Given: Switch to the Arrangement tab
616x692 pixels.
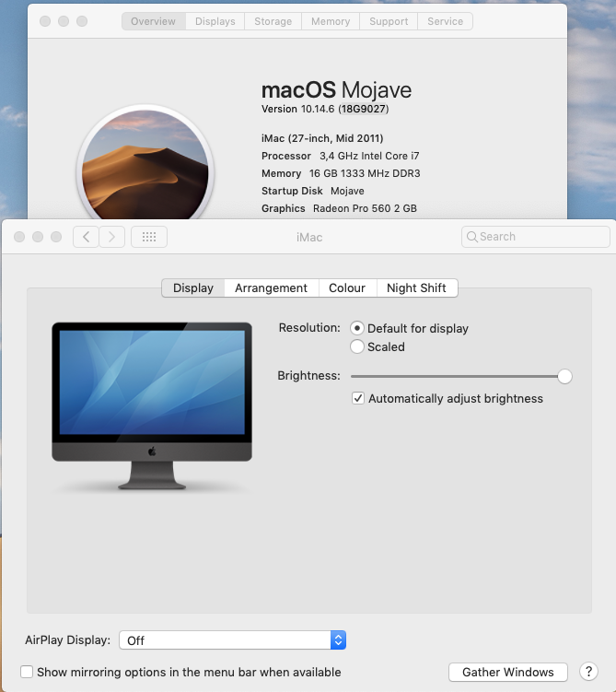Looking at the screenshot, I should [x=272, y=288].
